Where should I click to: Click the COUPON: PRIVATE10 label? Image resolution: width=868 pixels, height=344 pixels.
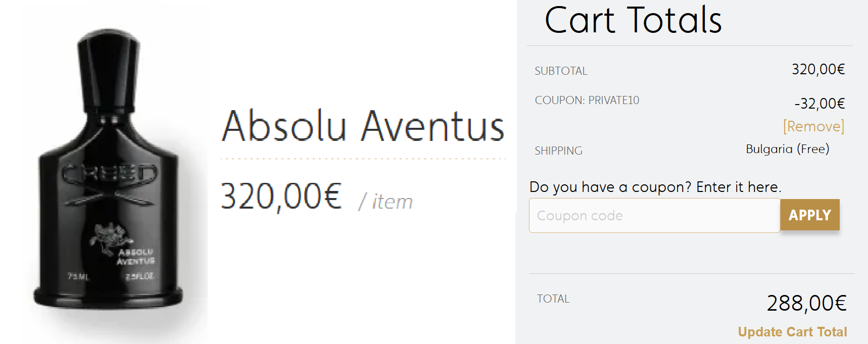[587, 100]
